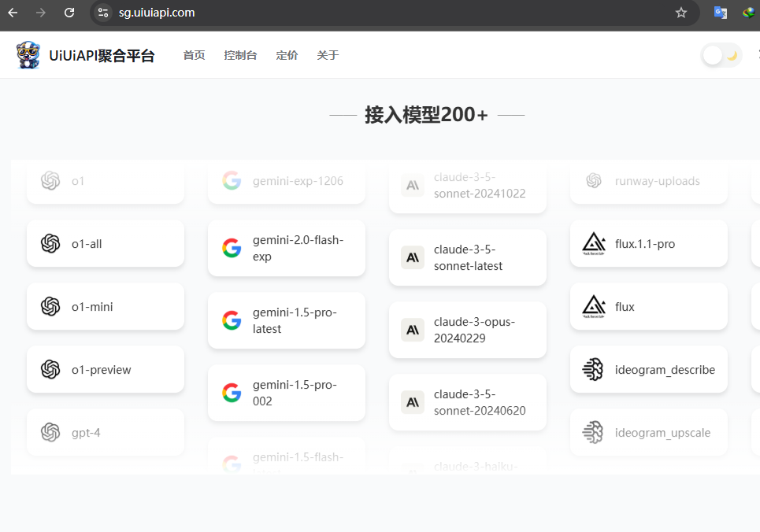The width and height of the screenshot is (760, 532).
Task: Select the gemini-1.5-pro-002 model name
Action: tap(295, 393)
